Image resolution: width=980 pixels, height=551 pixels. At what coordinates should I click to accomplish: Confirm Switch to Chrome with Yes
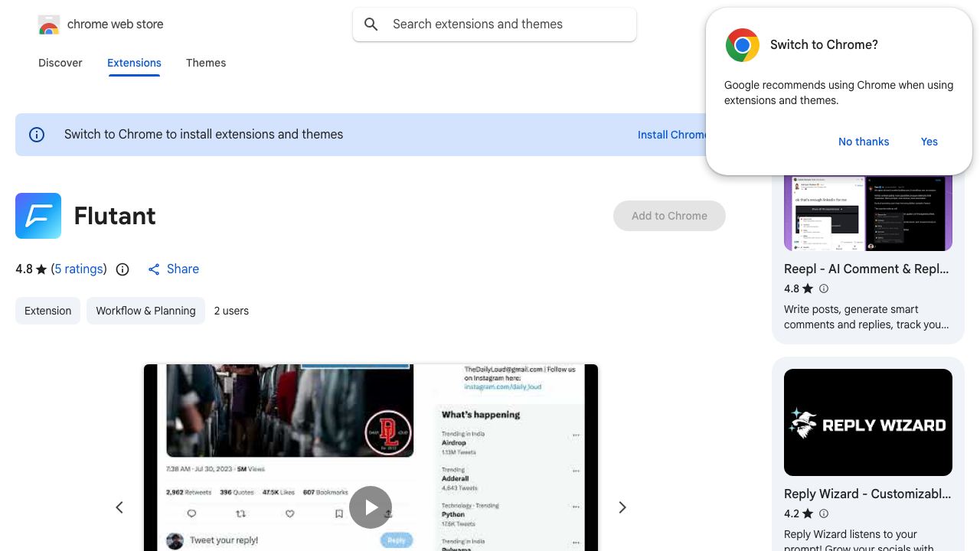(x=929, y=142)
